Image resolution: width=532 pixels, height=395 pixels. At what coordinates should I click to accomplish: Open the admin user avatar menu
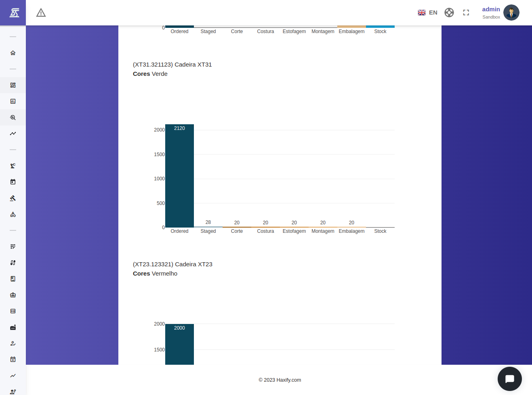[x=511, y=13]
